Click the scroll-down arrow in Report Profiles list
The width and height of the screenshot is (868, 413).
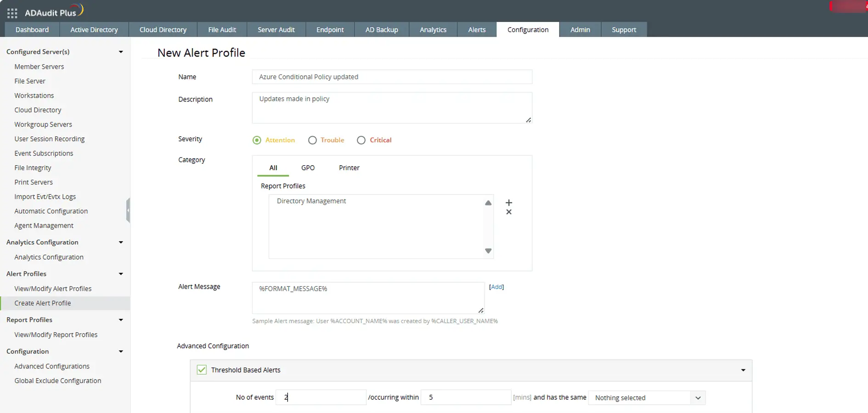coord(488,251)
